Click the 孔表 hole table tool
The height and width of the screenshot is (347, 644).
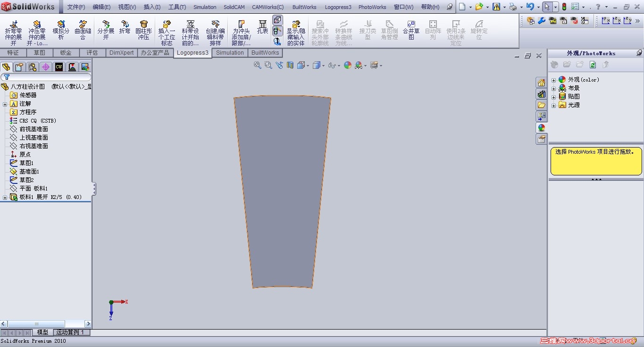point(262,27)
